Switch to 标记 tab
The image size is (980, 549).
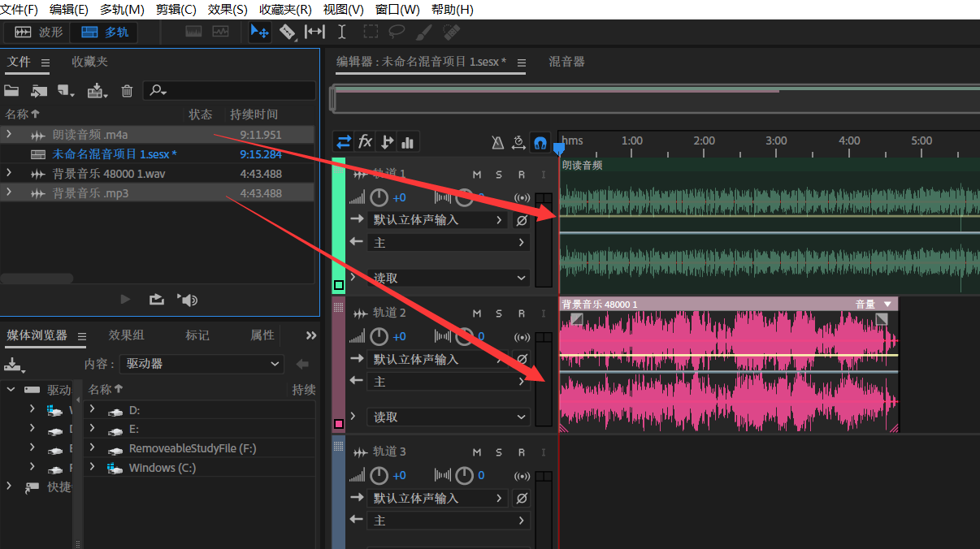click(197, 335)
